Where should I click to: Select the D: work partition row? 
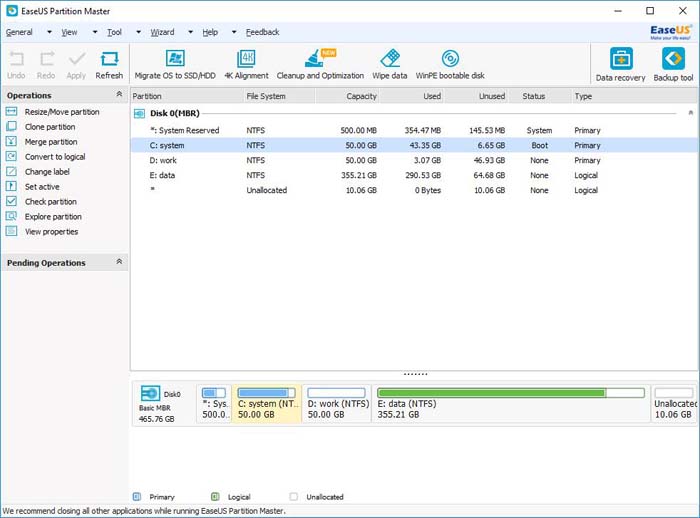415,160
